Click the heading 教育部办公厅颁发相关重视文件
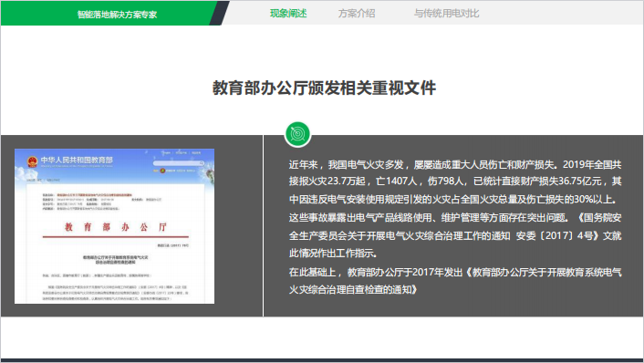This screenshot has height=363, width=644. pos(324,88)
